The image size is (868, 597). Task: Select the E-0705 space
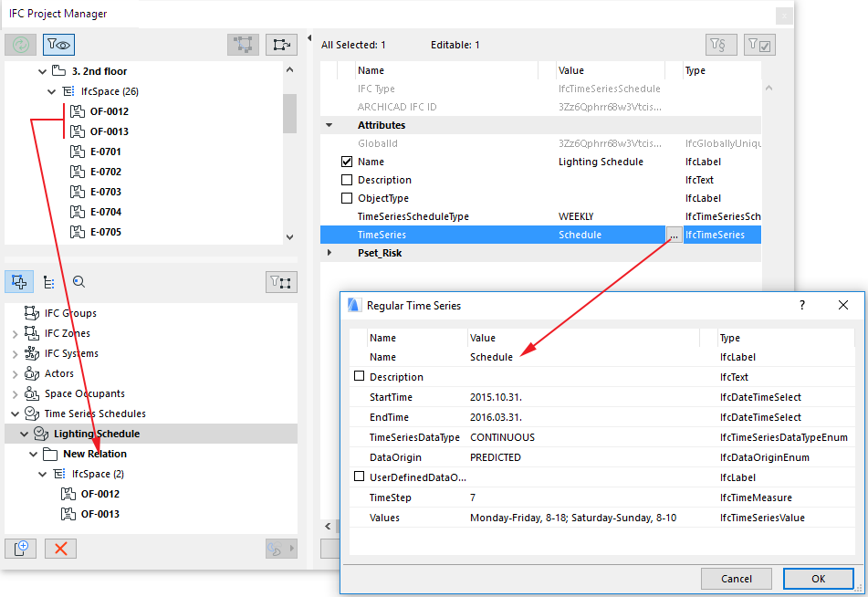point(105,232)
